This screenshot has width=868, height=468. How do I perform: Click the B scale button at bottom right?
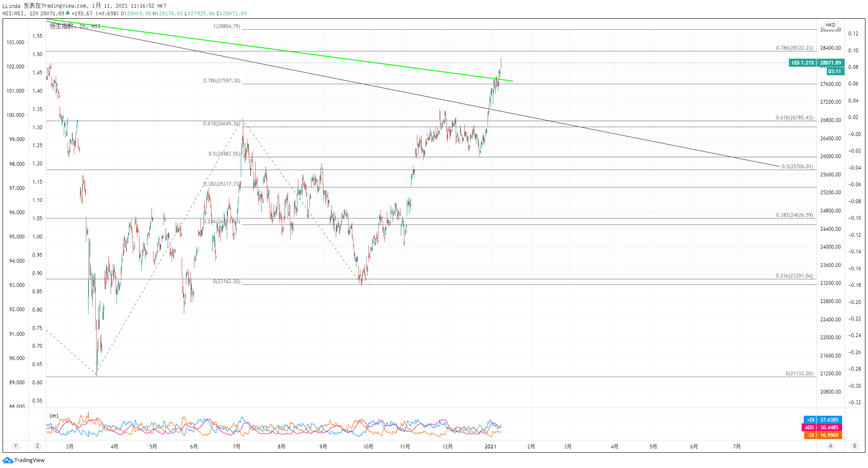point(854,446)
